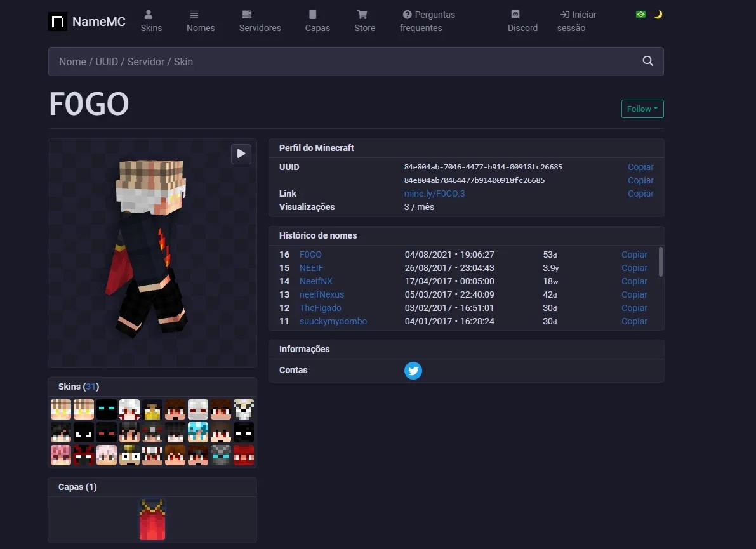Click the search magnifier icon
This screenshot has width=756, height=549.
click(x=648, y=61)
